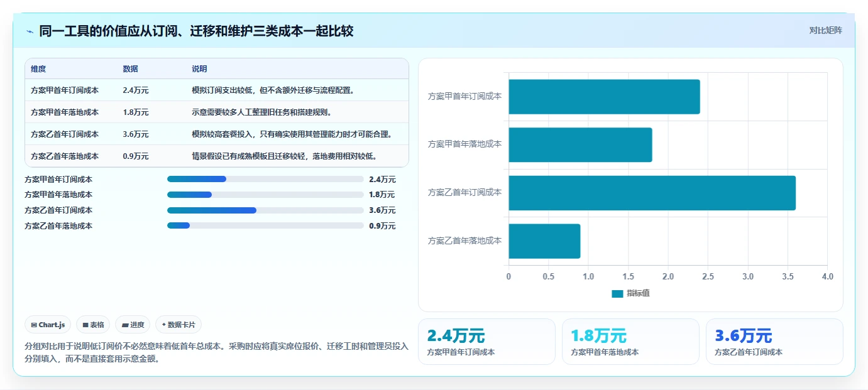Click the 维度 column header

(38, 69)
